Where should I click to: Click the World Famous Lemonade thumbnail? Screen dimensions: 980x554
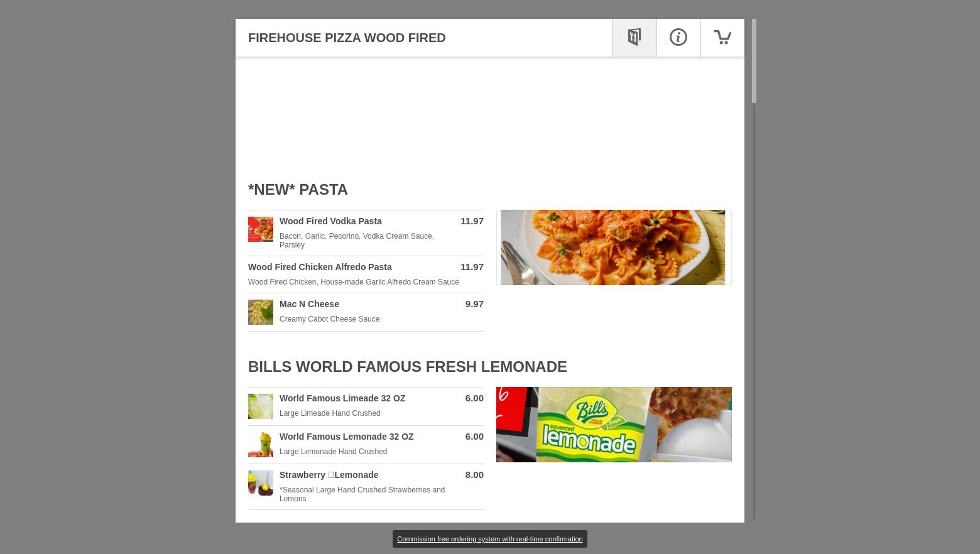point(261,445)
